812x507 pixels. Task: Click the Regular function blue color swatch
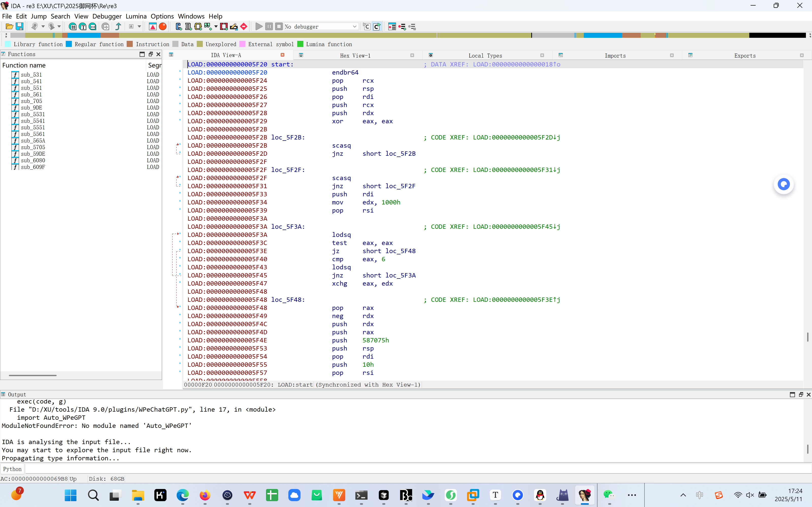click(x=69, y=44)
